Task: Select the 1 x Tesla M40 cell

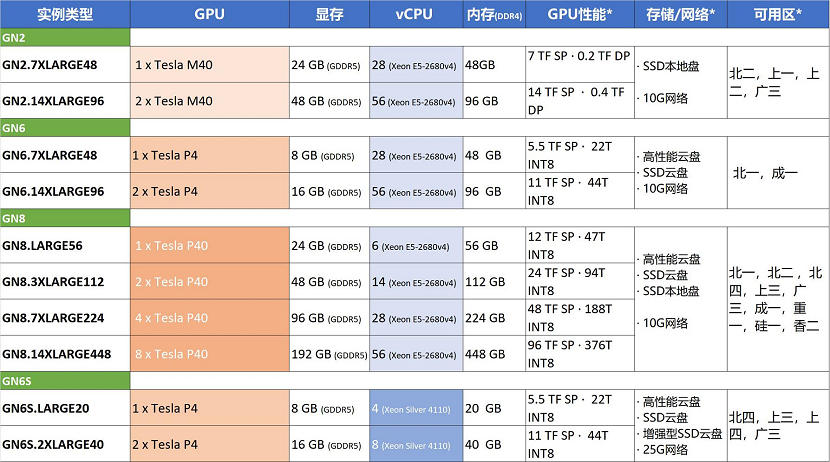Action: (x=174, y=63)
